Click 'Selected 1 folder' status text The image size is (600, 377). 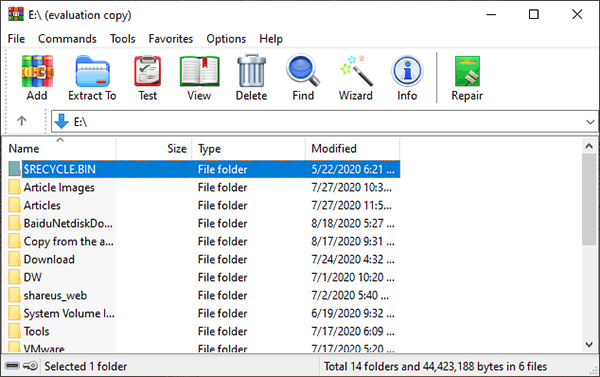tap(86, 366)
